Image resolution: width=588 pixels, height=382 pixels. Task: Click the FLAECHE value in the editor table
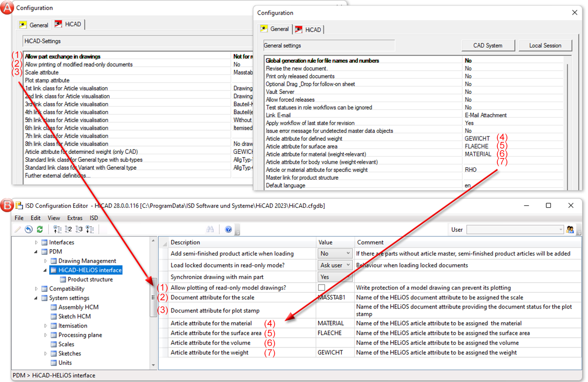coord(335,333)
